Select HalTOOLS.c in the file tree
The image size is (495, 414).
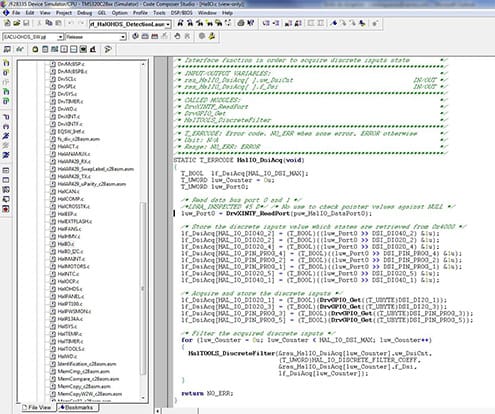[x=71, y=349]
